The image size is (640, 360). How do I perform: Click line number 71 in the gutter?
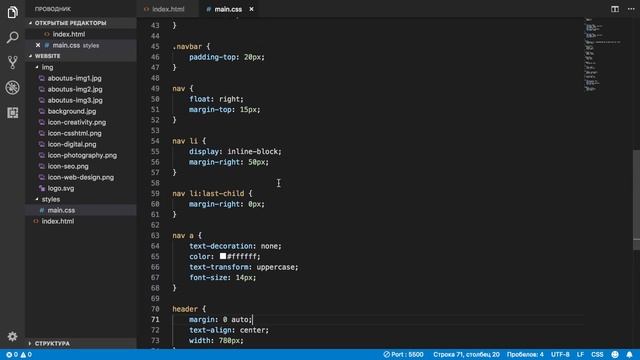coord(155,320)
